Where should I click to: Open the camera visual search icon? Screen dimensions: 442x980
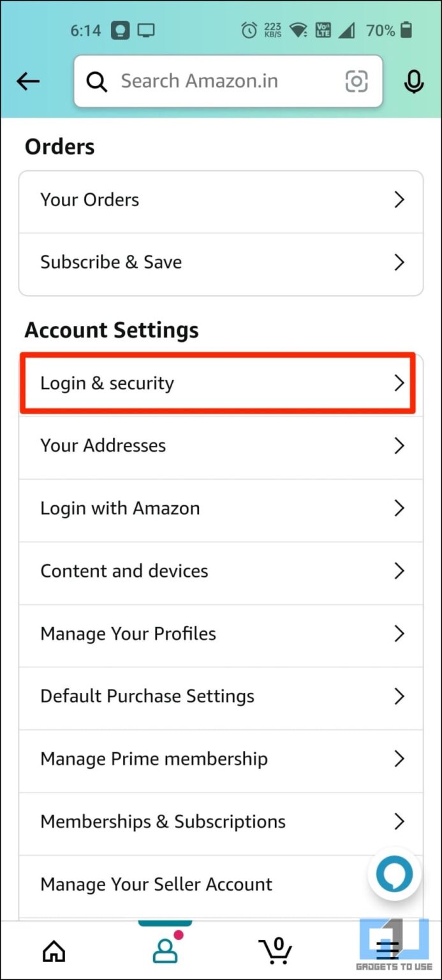[356, 81]
